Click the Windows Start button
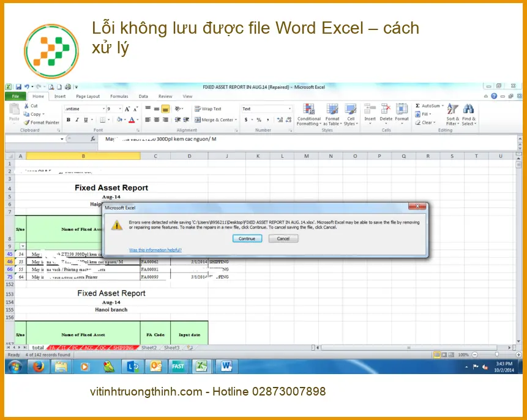Screen dimensions: 527x420 [x=15, y=367]
